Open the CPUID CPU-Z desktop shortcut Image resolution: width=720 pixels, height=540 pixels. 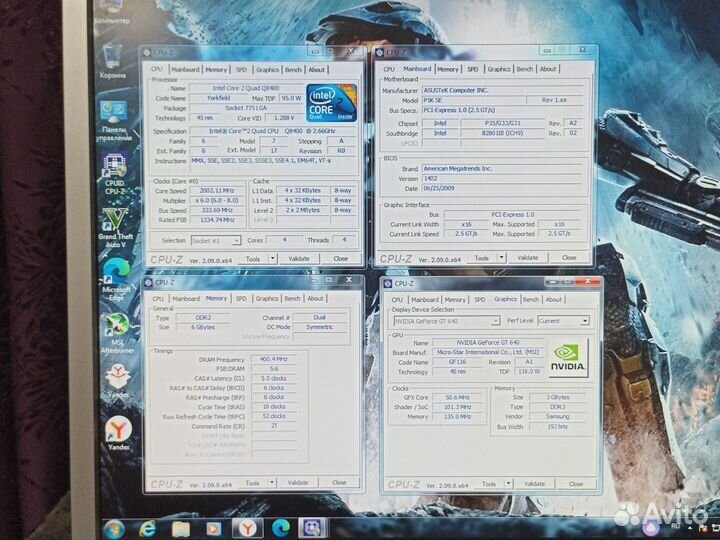(114, 170)
